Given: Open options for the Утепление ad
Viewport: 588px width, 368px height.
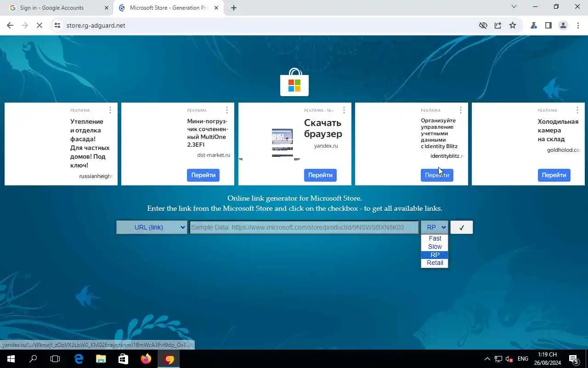Looking at the screenshot, I should [110, 110].
